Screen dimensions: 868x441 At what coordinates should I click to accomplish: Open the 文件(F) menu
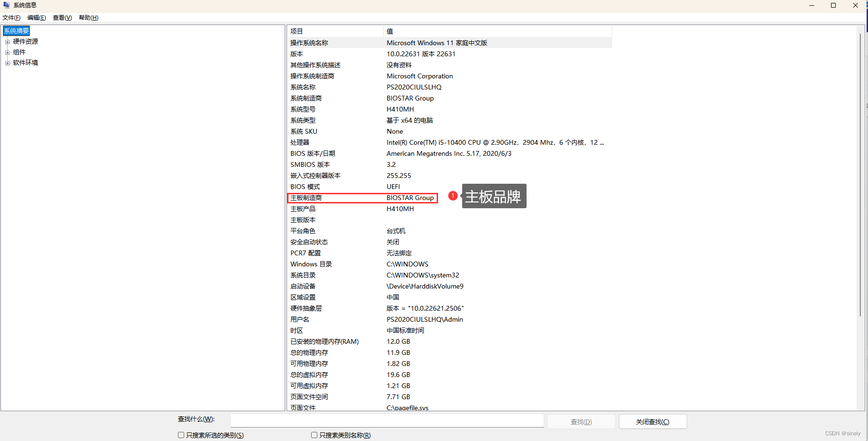point(12,18)
